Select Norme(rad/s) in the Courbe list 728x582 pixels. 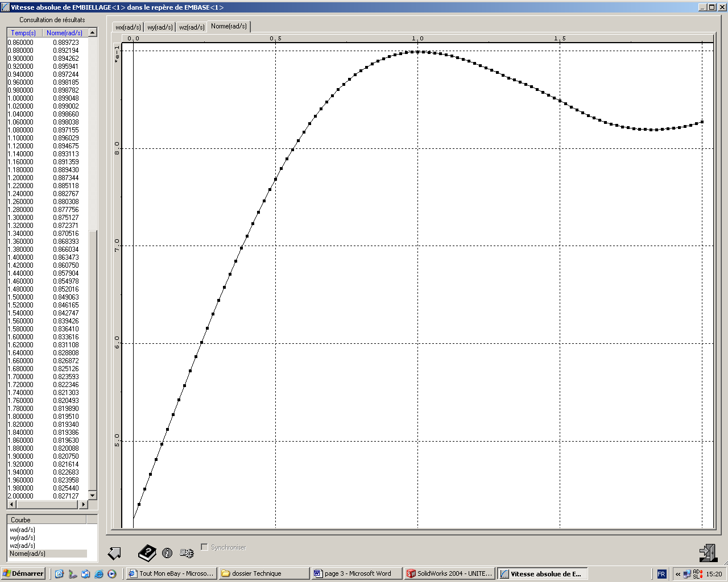pos(48,554)
